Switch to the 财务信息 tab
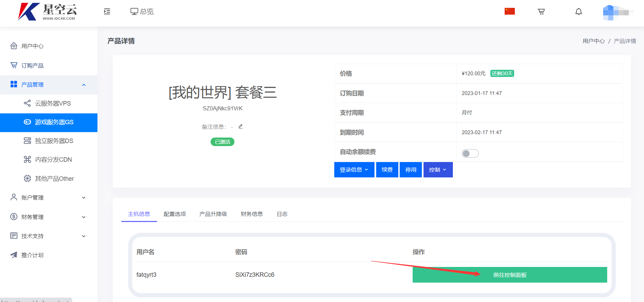The width and height of the screenshot is (644, 302). click(x=252, y=214)
